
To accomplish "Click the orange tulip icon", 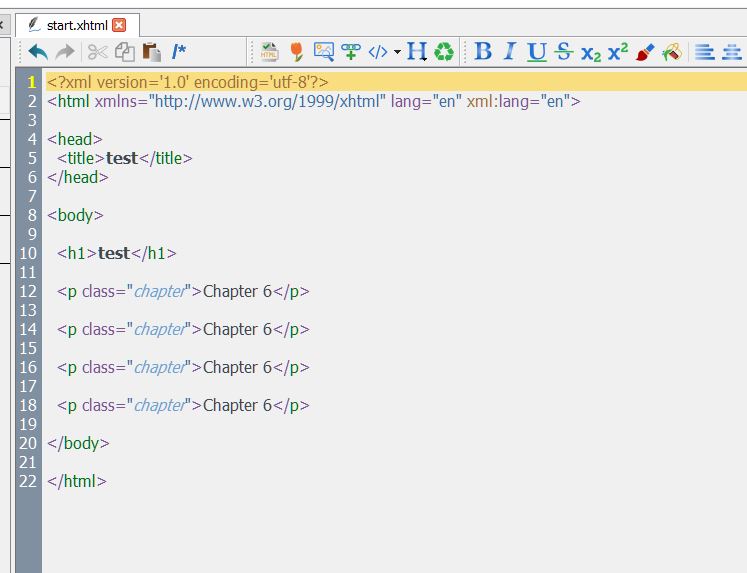I will [296, 51].
